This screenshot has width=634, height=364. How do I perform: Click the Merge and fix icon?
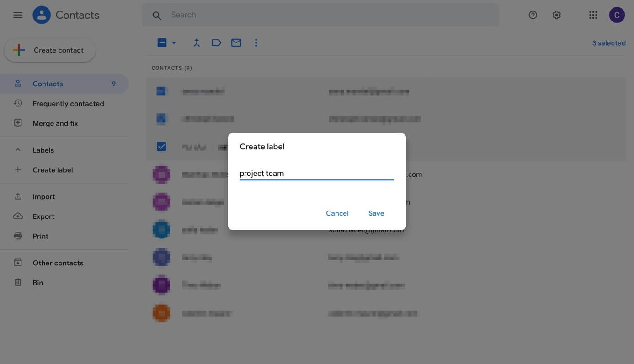click(18, 123)
